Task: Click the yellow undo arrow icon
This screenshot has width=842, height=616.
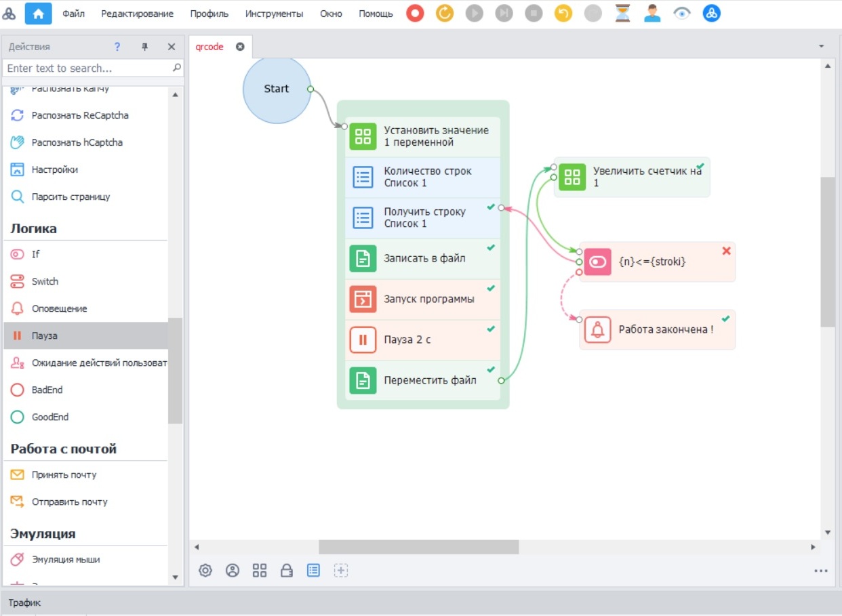Action: pyautogui.click(x=563, y=14)
